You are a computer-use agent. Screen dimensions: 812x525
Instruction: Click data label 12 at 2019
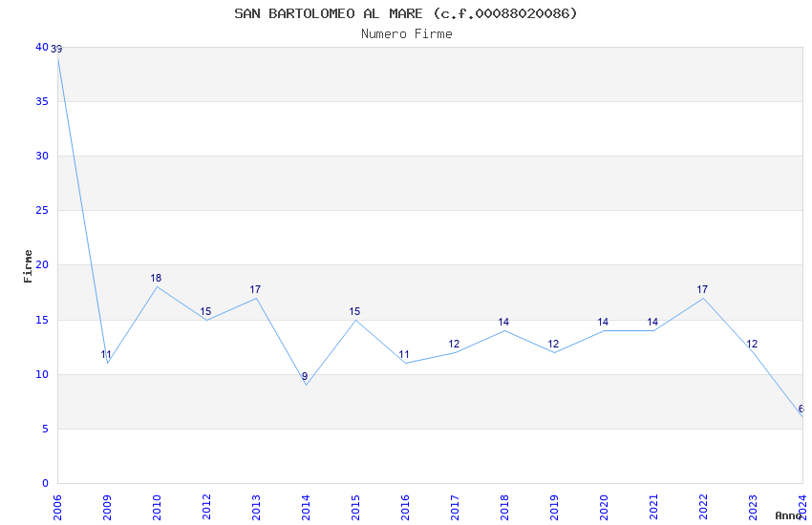click(553, 344)
